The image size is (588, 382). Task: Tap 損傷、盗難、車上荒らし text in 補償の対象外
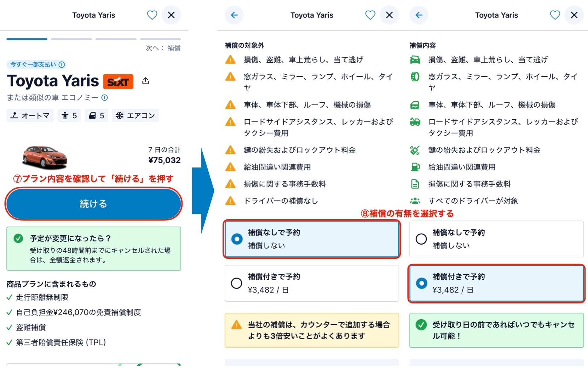pyautogui.click(x=303, y=59)
